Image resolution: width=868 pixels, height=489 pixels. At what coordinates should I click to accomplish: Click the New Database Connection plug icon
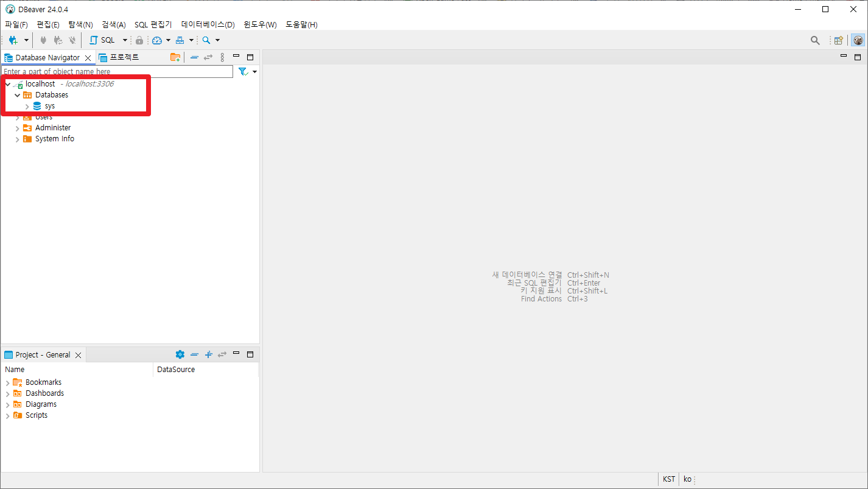click(x=13, y=40)
